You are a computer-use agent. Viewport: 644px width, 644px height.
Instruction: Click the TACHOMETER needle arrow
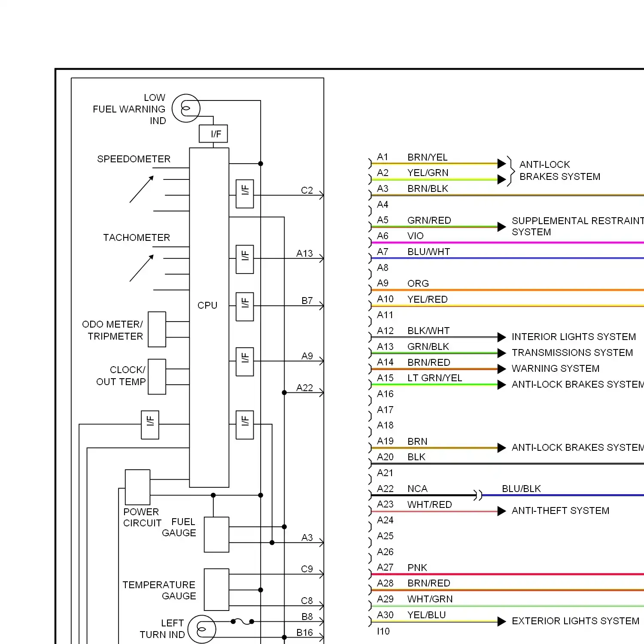coord(142,268)
